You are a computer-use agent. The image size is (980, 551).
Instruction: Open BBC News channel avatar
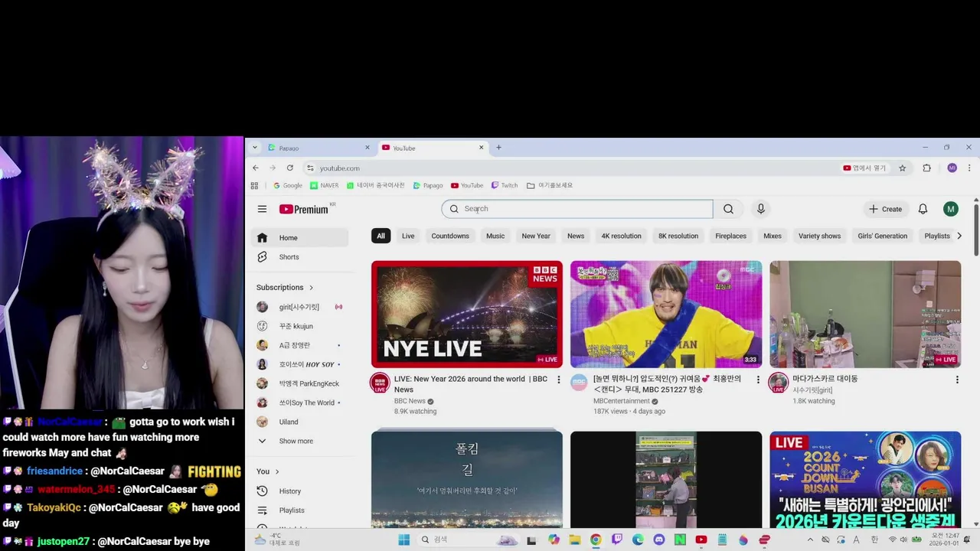point(380,383)
